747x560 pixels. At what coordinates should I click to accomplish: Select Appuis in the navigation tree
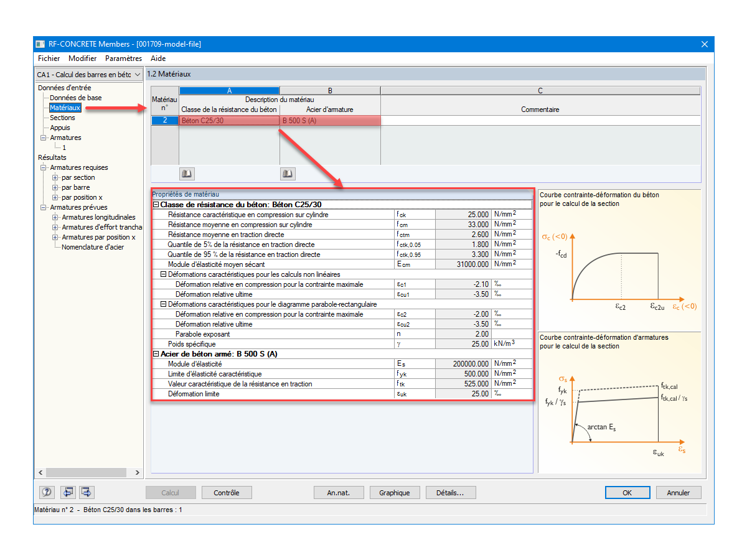click(x=60, y=128)
